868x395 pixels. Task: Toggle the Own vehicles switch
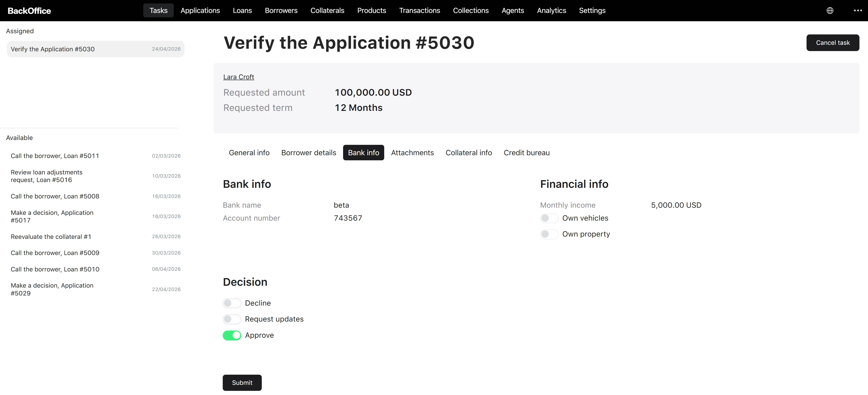click(549, 218)
